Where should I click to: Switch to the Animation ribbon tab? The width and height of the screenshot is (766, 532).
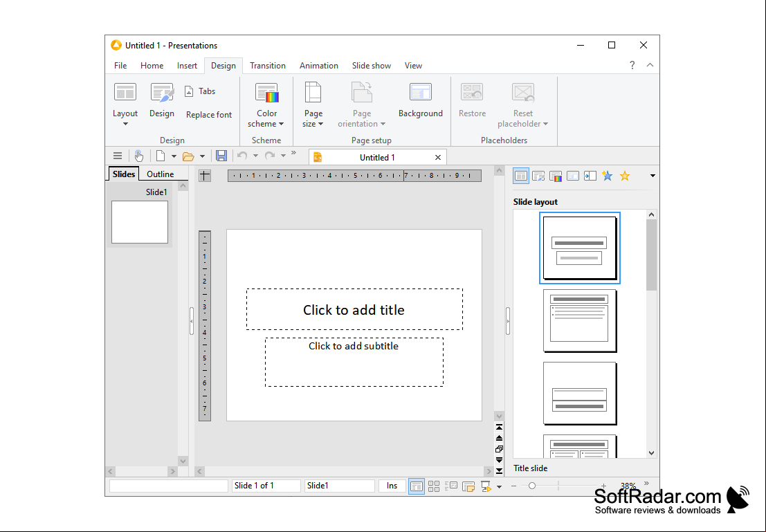pyautogui.click(x=318, y=66)
